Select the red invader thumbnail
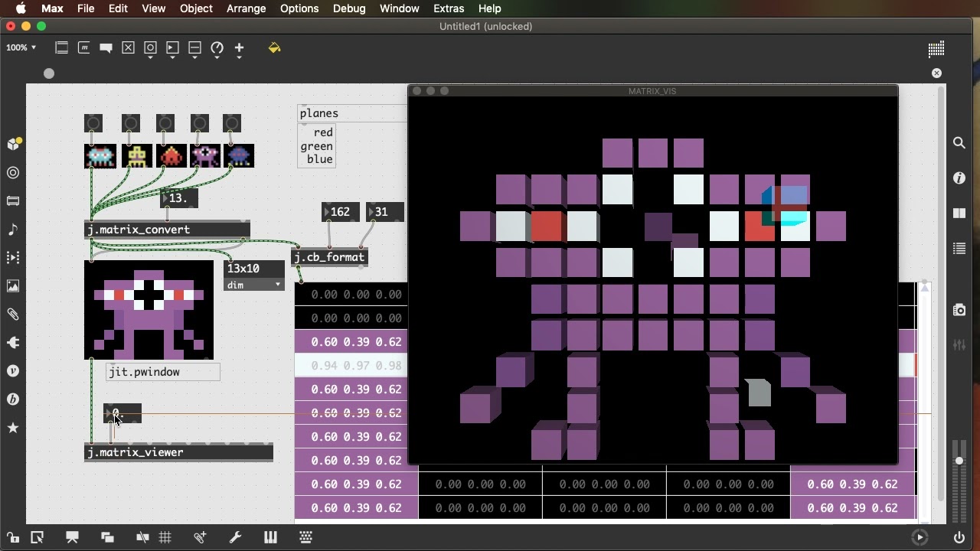The height and width of the screenshot is (551, 980). [x=171, y=156]
